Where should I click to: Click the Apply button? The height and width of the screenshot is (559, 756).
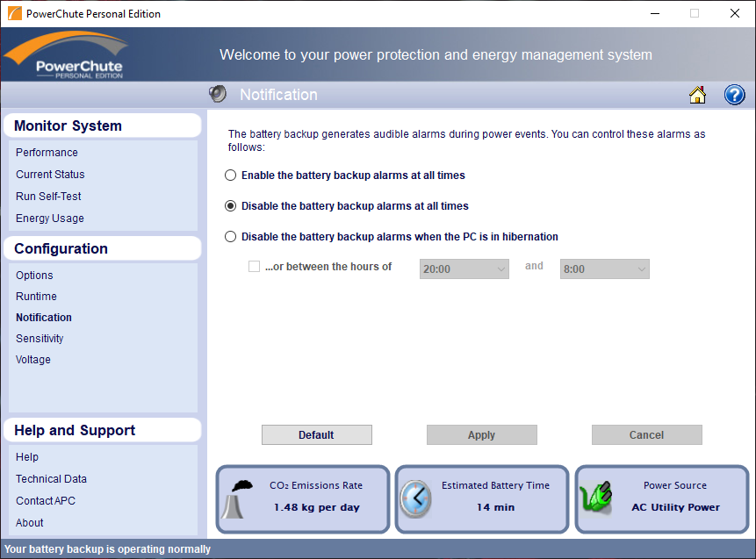point(482,434)
